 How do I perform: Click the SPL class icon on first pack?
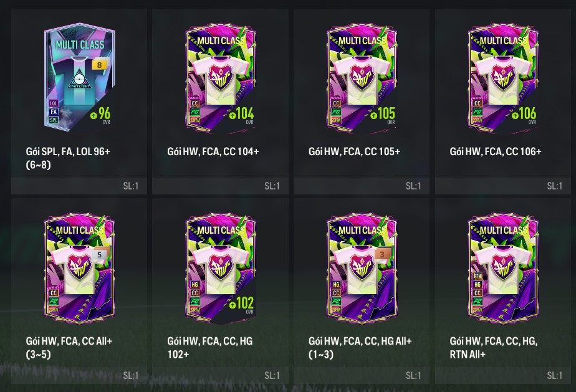(x=54, y=120)
